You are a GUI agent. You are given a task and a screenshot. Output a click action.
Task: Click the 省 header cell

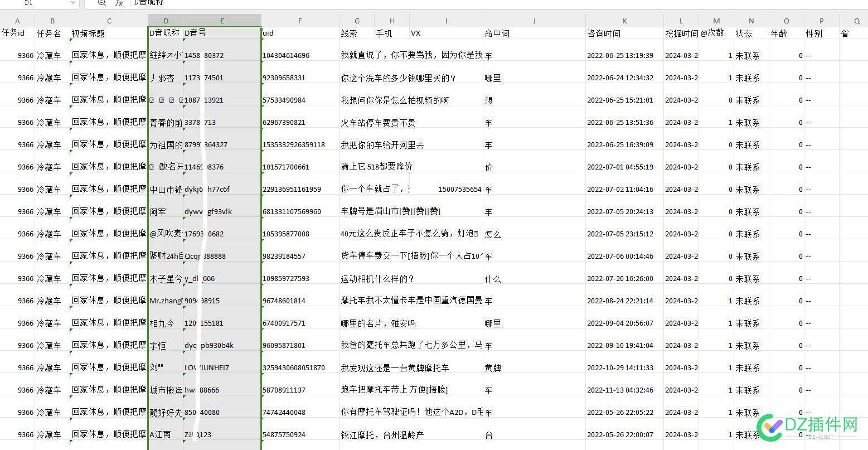pos(854,33)
